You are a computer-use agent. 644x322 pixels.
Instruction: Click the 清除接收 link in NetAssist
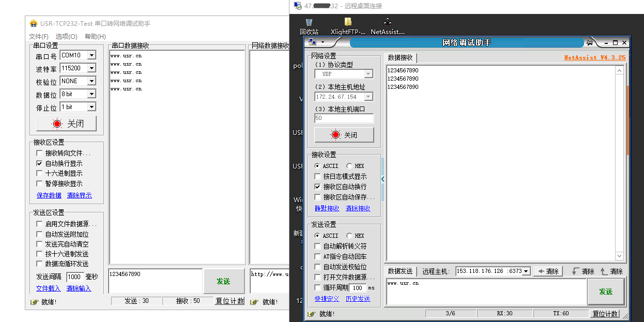(358, 208)
